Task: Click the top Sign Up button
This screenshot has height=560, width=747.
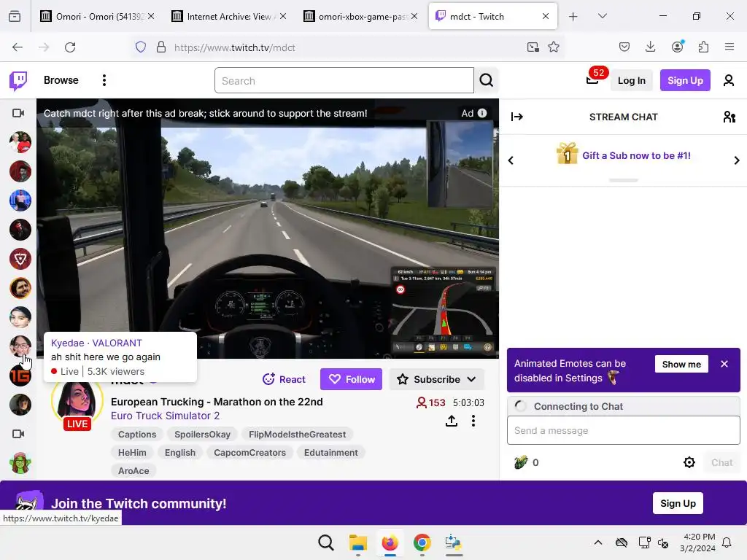Action: 685,80
